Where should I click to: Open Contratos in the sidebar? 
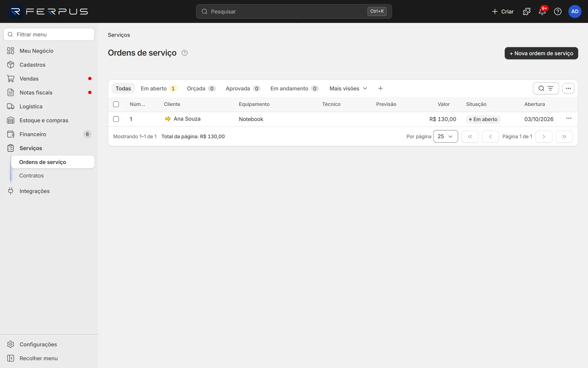(x=53, y=176)
